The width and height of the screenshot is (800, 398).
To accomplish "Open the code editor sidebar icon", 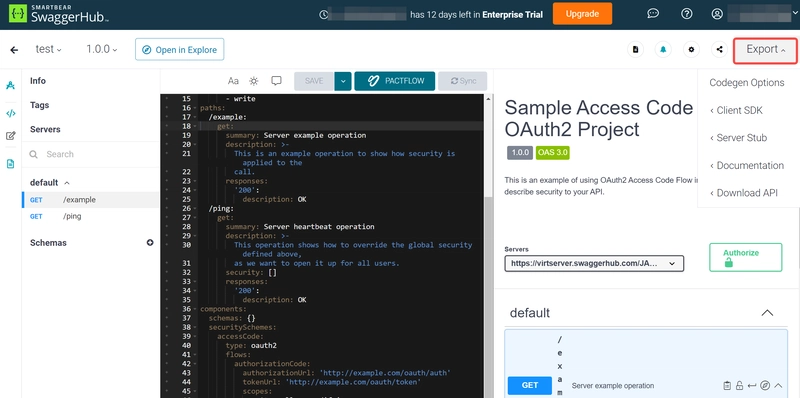I will coord(10,113).
